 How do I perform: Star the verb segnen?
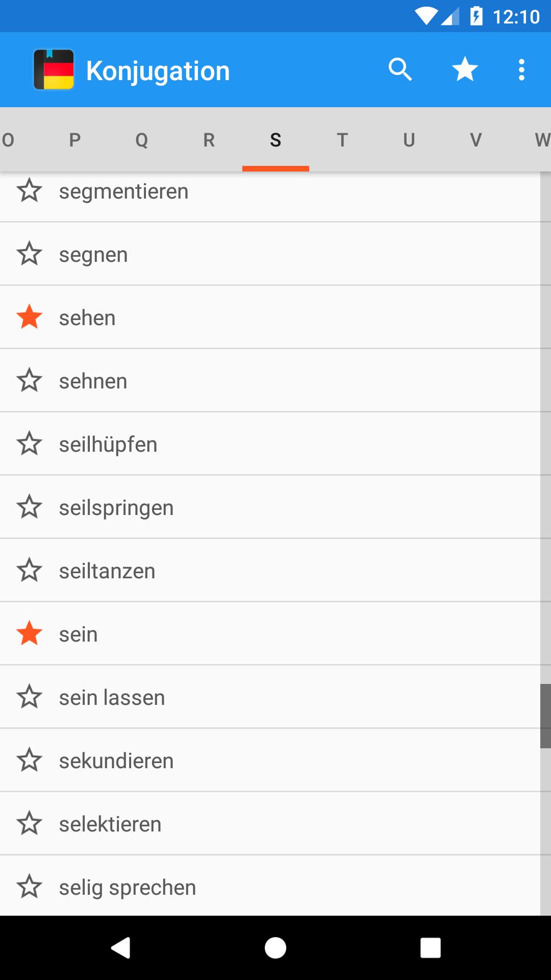coord(30,254)
